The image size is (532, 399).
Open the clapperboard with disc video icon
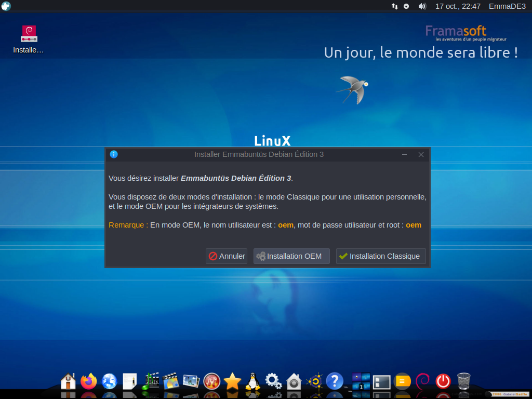point(170,381)
